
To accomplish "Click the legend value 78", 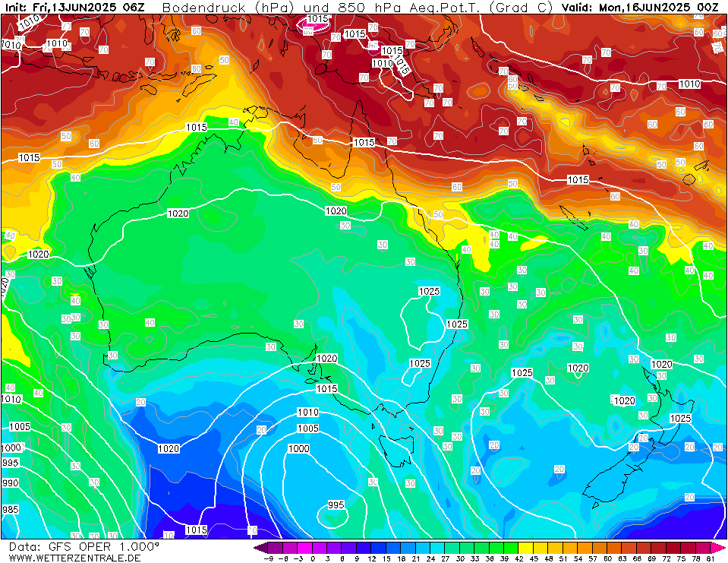I will click(x=696, y=558).
